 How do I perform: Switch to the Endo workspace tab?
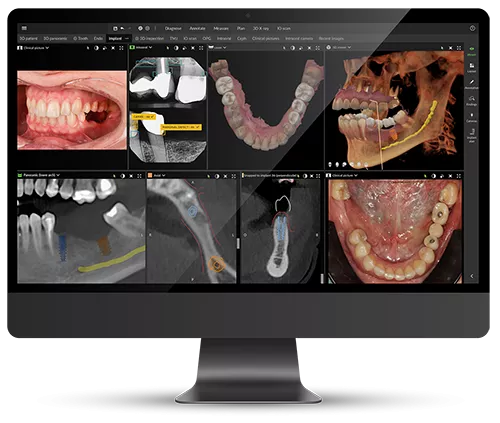[98, 39]
